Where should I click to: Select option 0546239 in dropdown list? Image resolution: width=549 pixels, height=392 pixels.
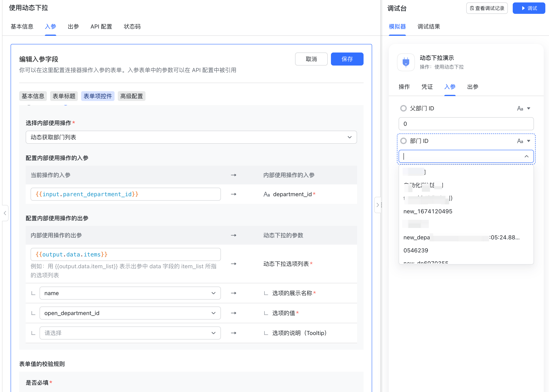point(466,251)
